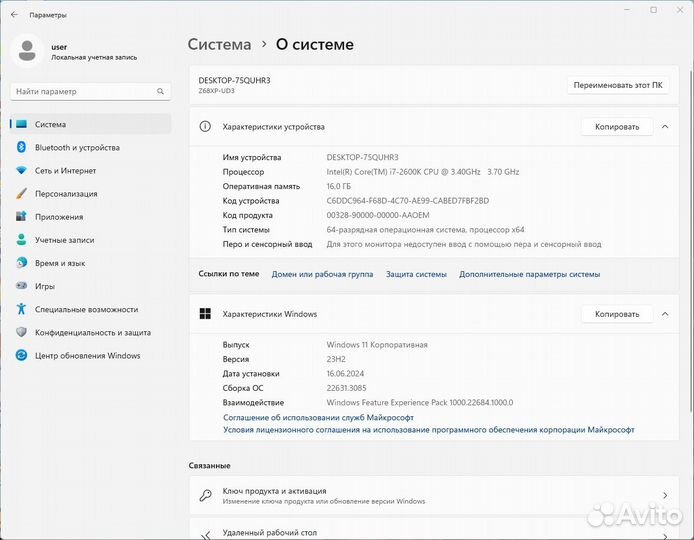Click the Персонализация brush icon
Image resolution: width=694 pixels, height=540 pixels.
click(21, 194)
